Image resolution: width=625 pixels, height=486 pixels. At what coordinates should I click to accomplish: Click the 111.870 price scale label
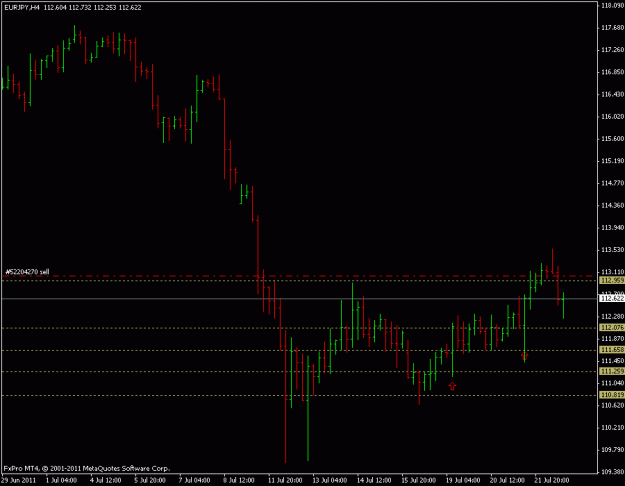[612, 338]
